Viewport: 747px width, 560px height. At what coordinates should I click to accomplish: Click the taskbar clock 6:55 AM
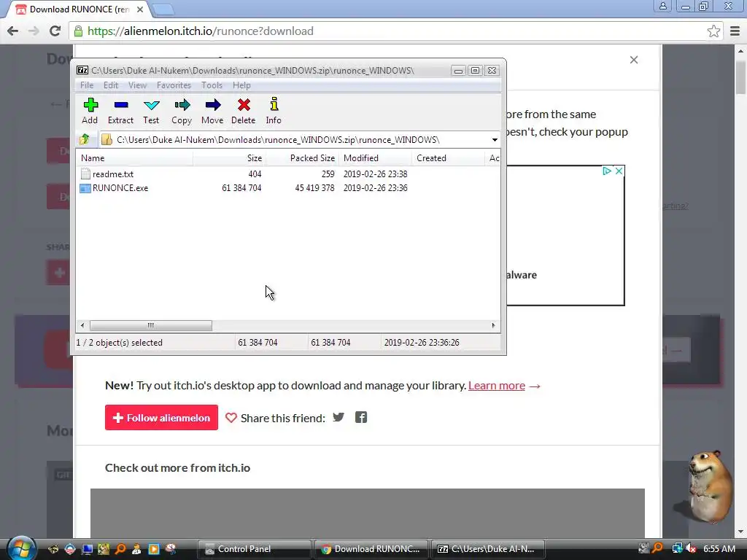pos(719,549)
